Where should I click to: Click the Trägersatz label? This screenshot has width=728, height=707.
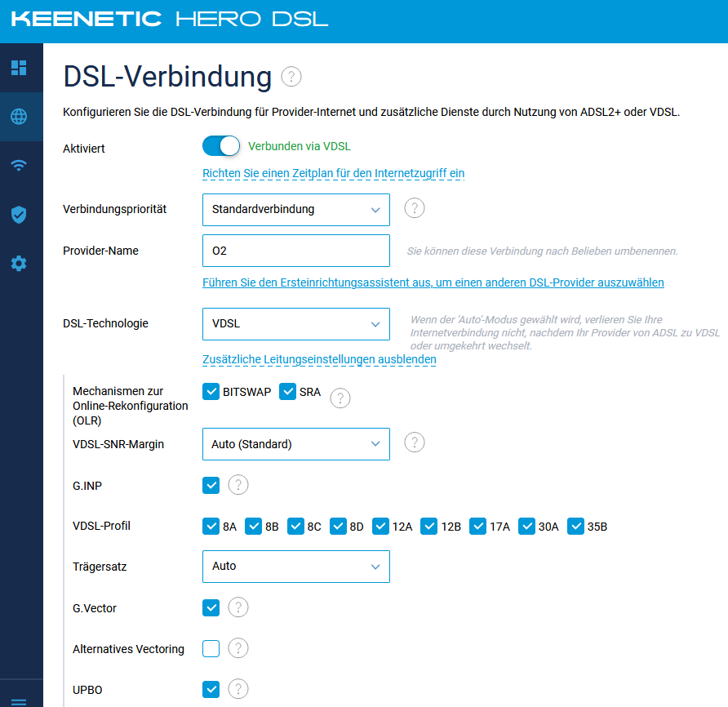(x=100, y=567)
